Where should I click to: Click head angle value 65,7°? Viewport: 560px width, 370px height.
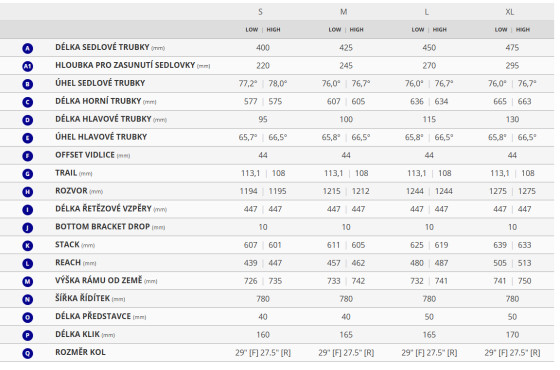point(248,137)
